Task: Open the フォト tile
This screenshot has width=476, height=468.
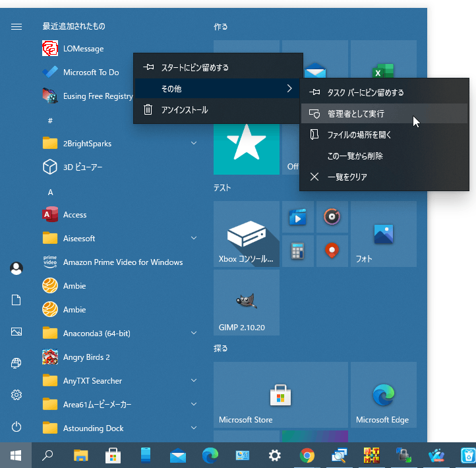Action: click(x=384, y=234)
